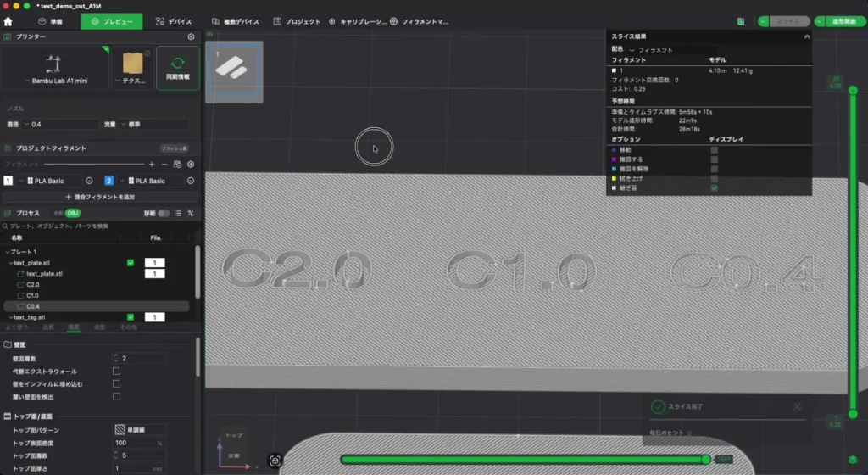The height and width of the screenshot is (475, 868).
Task: Collapse the プレート 1 tree node
Action: click(x=8, y=252)
